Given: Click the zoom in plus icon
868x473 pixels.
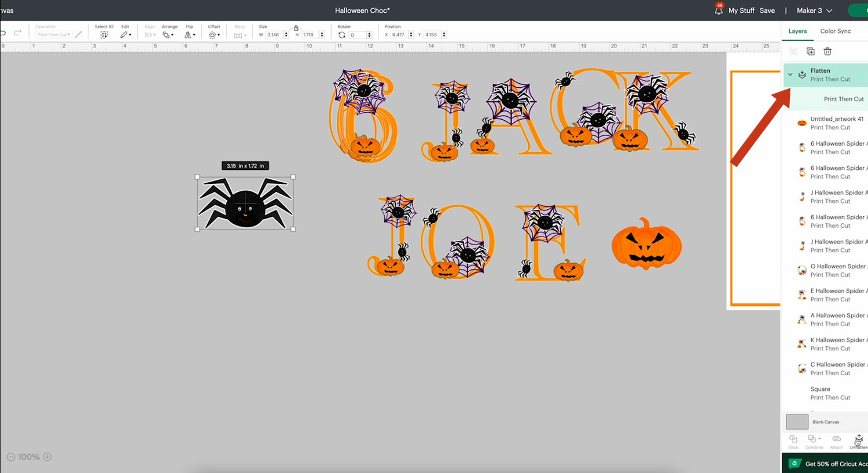Looking at the screenshot, I should (x=47, y=457).
